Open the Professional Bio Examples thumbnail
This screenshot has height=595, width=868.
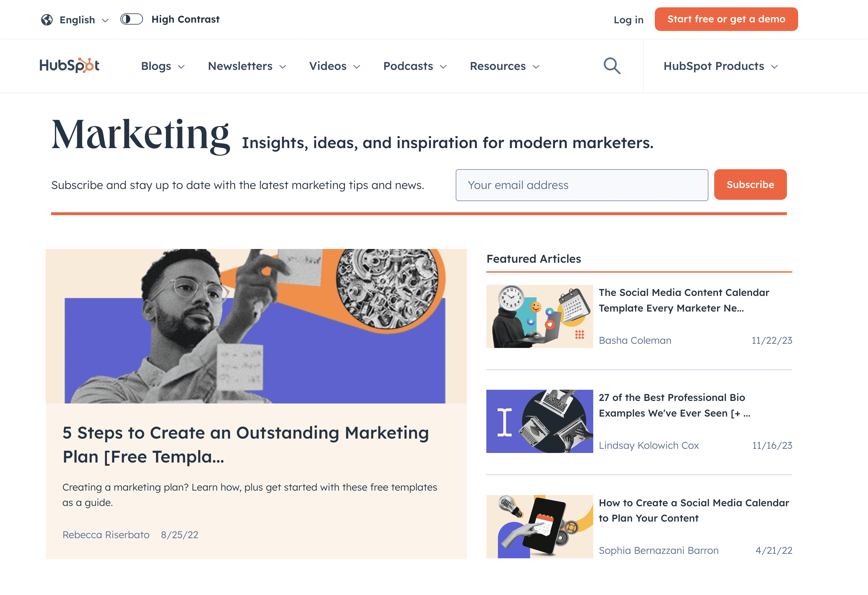(x=539, y=421)
